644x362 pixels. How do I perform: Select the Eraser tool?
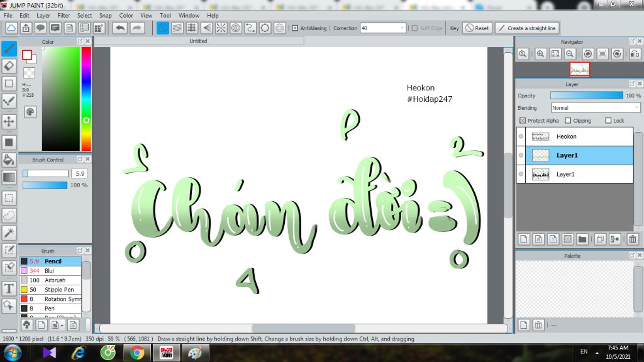(x=9, y=66)
